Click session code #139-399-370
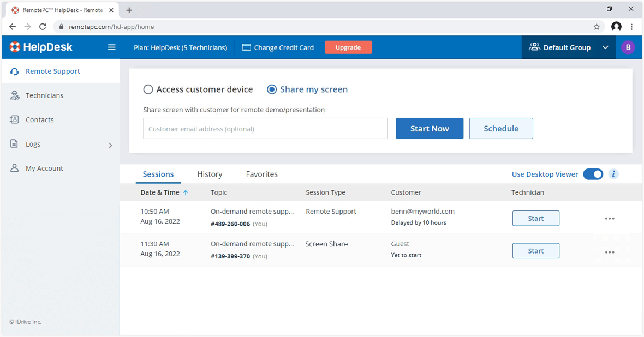The image size is (644, 337). coord(230,256)
